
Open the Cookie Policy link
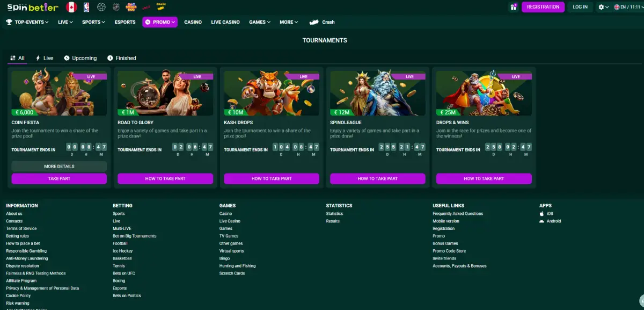pos(18,296)
